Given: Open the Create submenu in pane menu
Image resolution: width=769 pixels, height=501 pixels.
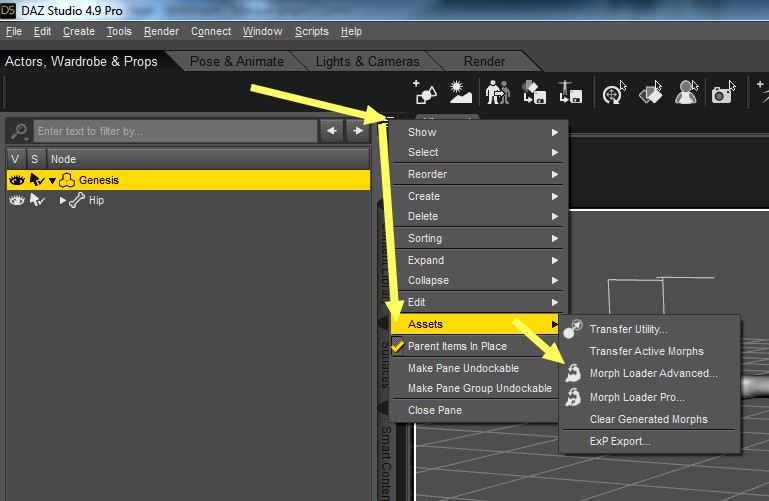Looking at the screenshot, I should 479,196.
